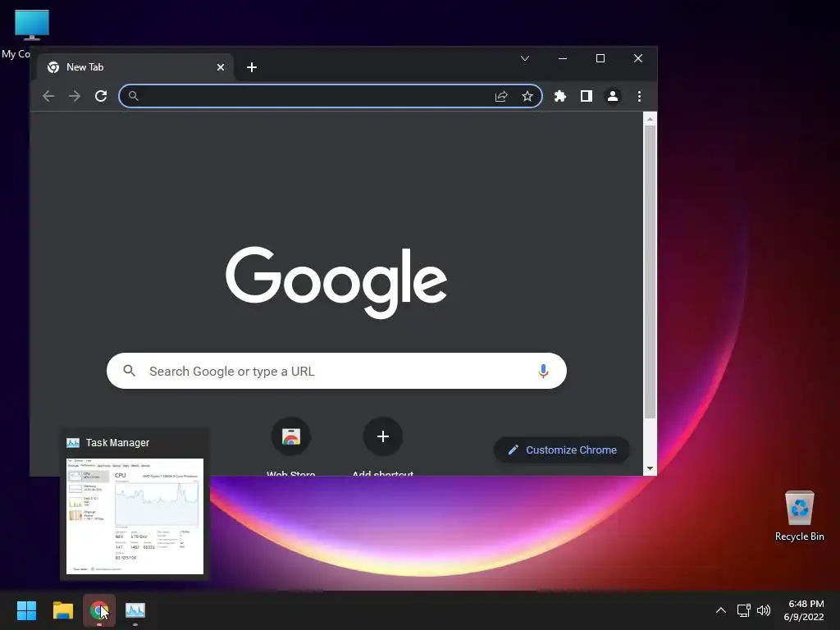This screenshot has height=630, width=840.
Task: Toggle the Chrome side panel icon
Action: 586,96
